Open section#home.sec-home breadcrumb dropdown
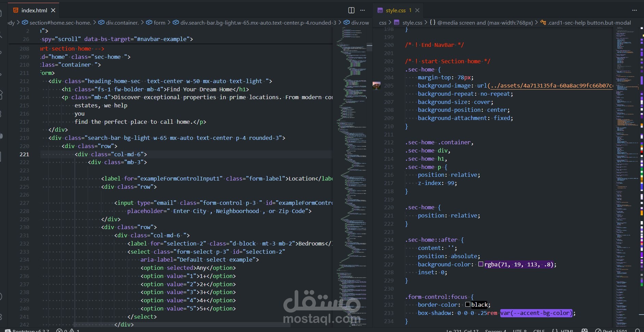 [x=60, y=23]
